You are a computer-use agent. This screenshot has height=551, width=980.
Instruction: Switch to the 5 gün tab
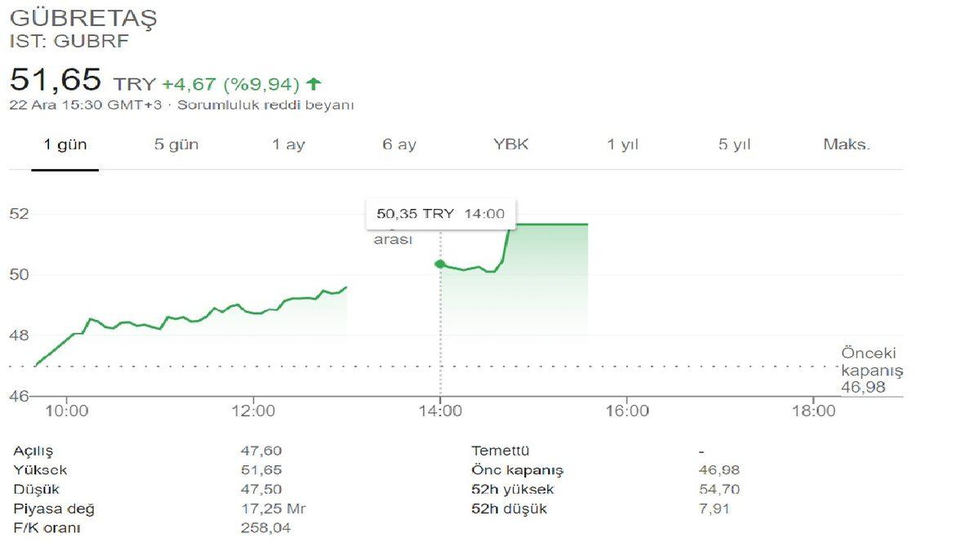pos(176,145)
